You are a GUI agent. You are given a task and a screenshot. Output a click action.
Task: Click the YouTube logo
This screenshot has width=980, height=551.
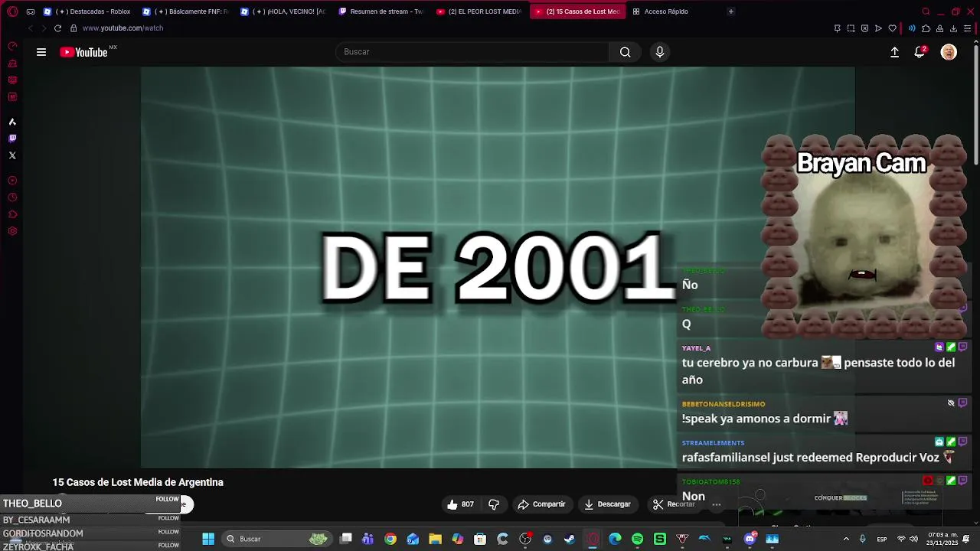tap(84, 52)
